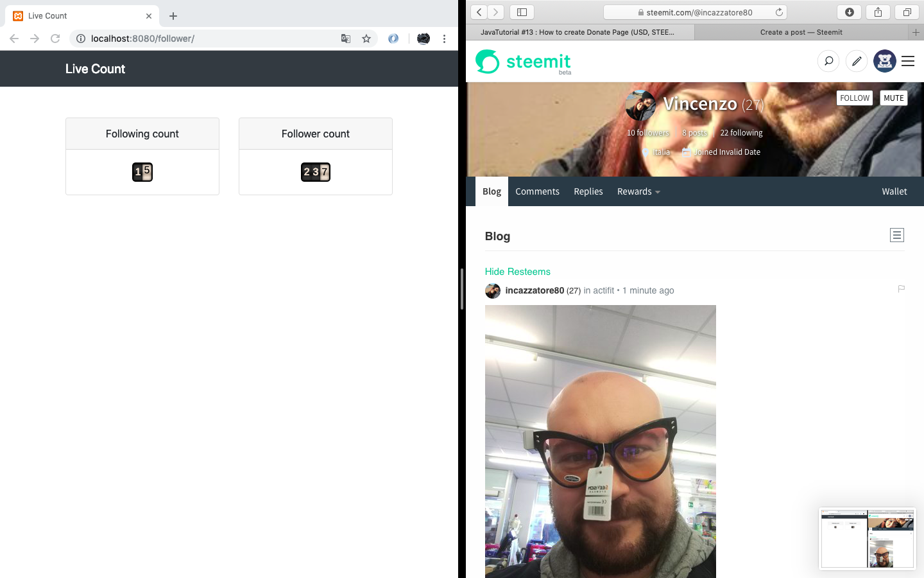The width and height of the screenshot is (924, 578).
Task: Open Safari share menu
Action: [x=878, y=12]
